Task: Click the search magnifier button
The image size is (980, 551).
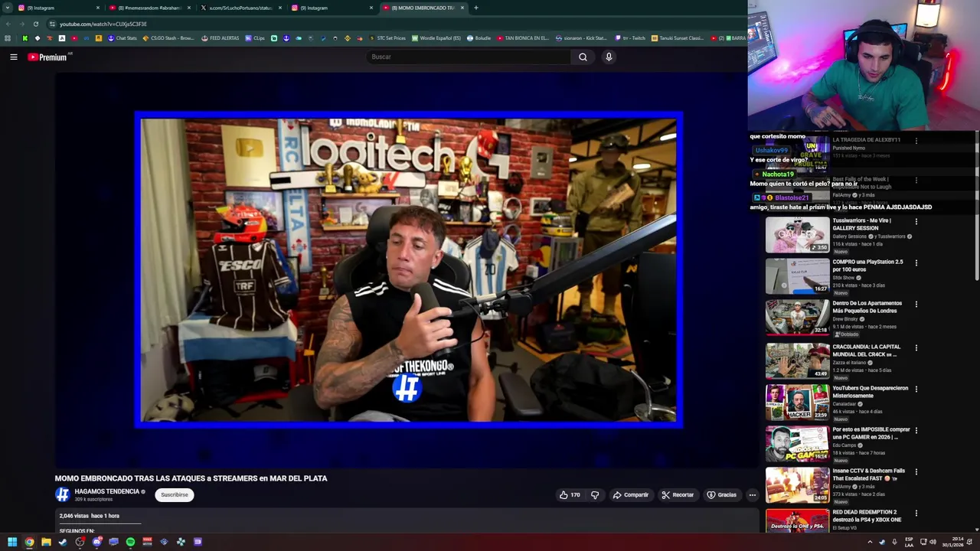Action: 583,57
